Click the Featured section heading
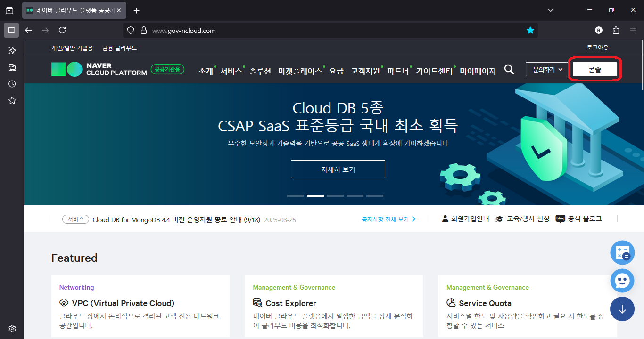The height and width of the screenshot is (339, 644). point(74,258)
